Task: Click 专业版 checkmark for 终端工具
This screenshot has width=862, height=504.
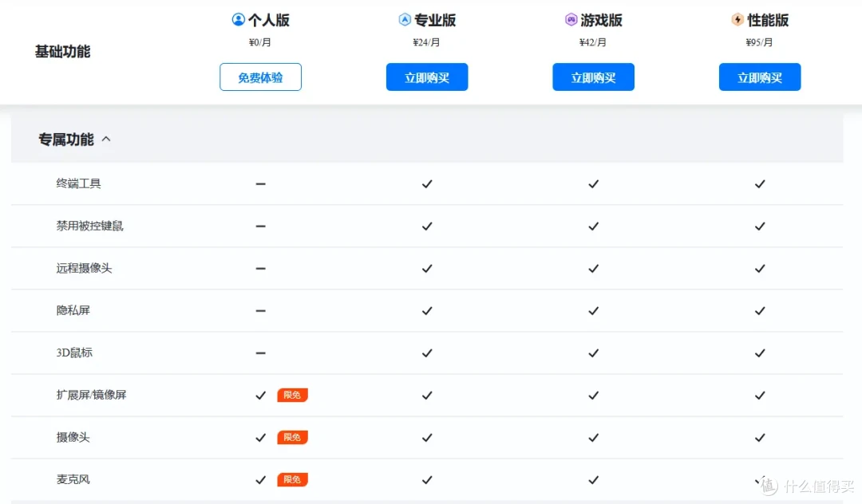Action: click(x=427, y=184)
